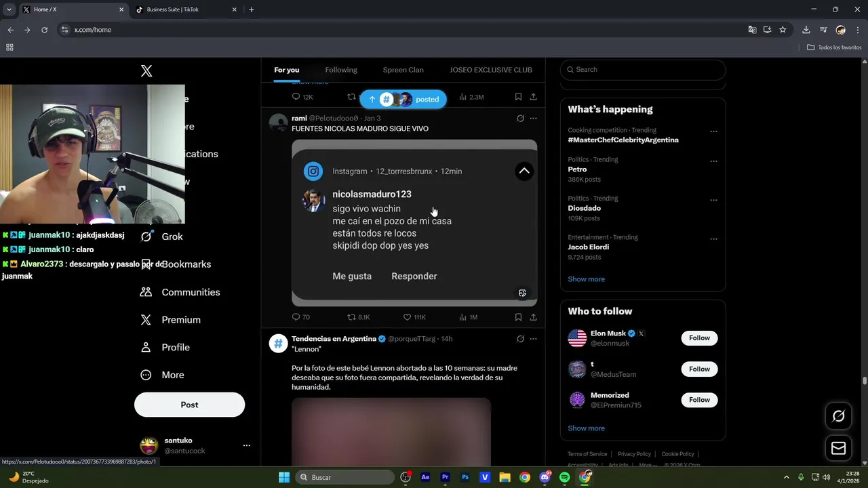Click the new posts 'posted' pill

[403, 99]
